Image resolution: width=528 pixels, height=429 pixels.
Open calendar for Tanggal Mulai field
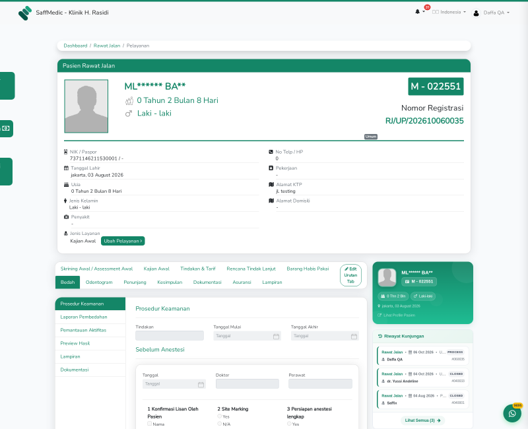276,336
